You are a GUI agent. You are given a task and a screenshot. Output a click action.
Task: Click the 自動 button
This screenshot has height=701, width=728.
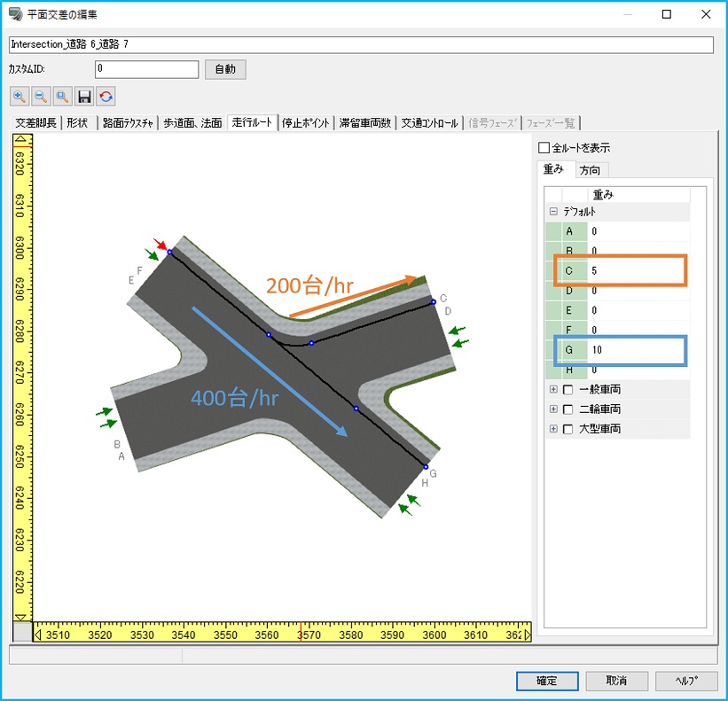tap(225, 69)
